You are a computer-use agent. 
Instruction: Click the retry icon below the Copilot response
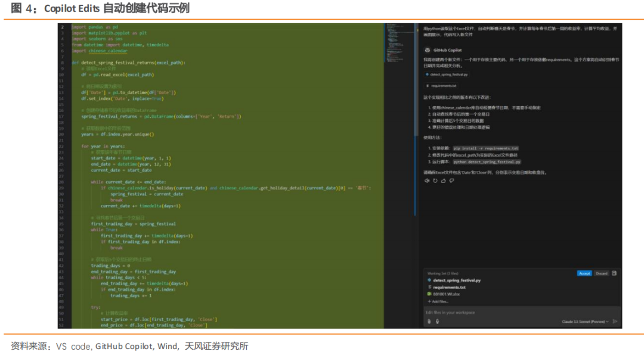[x=435, y=180]
